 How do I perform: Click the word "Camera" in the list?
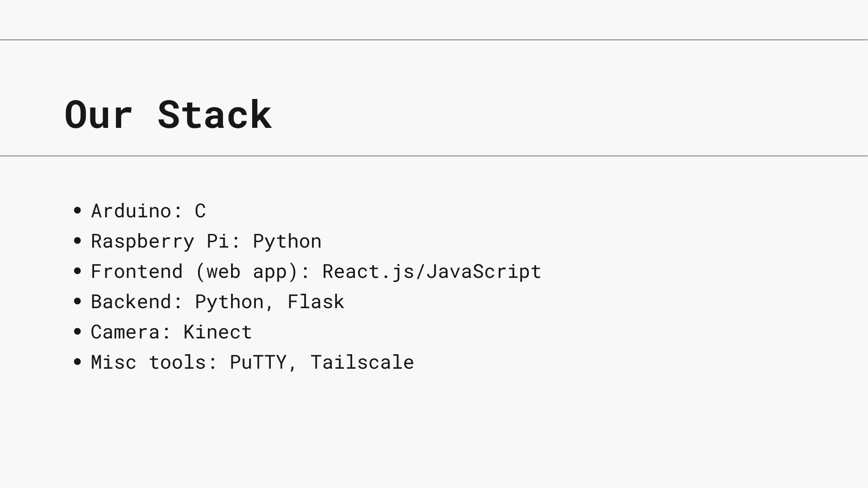pyautogui.click(x=125, y=332)
